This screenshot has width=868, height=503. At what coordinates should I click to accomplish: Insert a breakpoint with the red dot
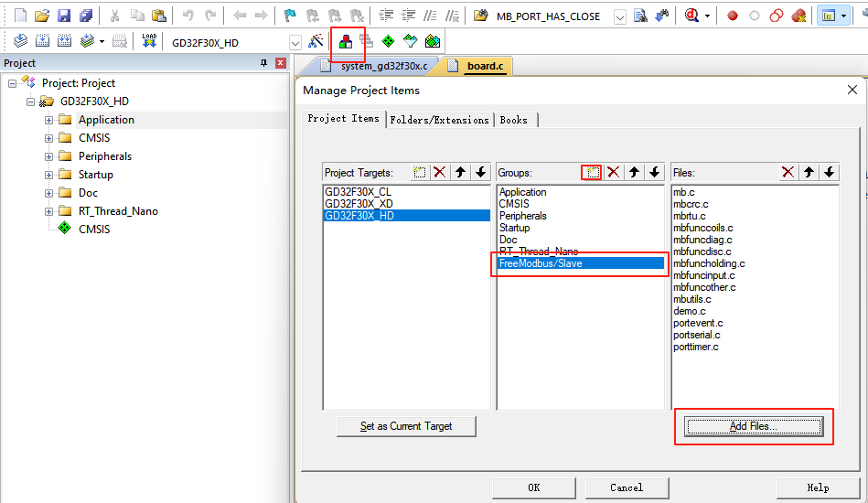coord(733,16)
